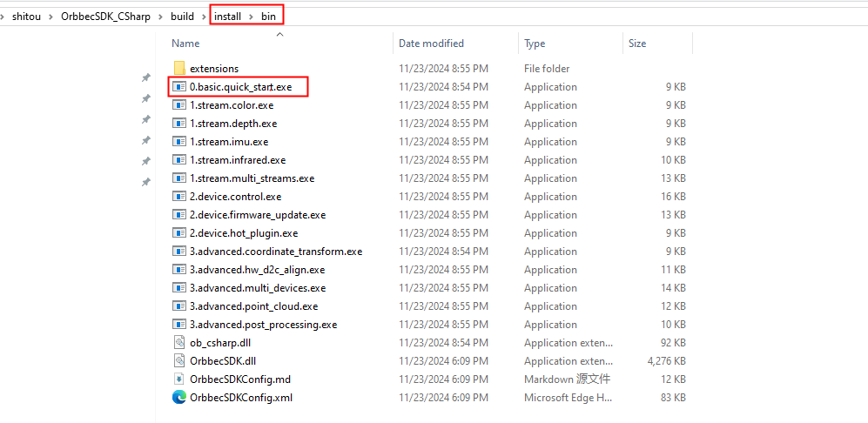Sort files by the Type column header
This screenshot has height=423, width=868.
point(535,44)
